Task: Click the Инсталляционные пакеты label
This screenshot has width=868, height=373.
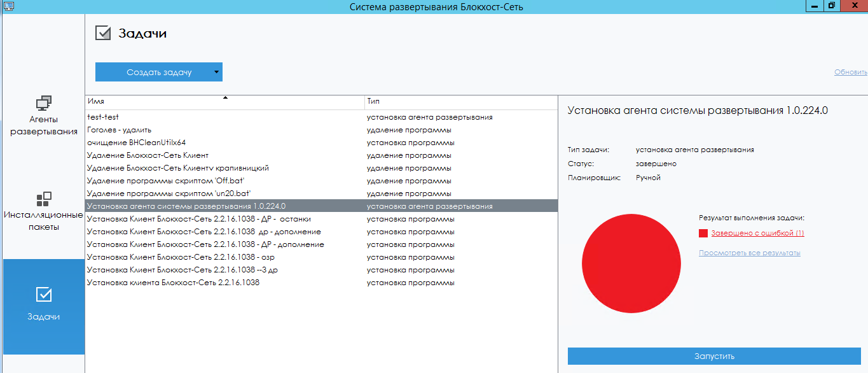Action: pyautogui.click(x=43, y=220)
